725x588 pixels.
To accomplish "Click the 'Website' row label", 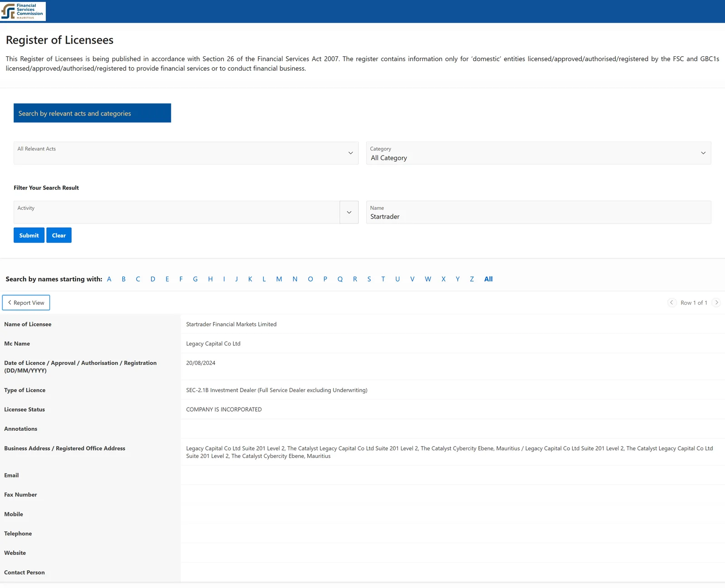I will click(15, 553).
